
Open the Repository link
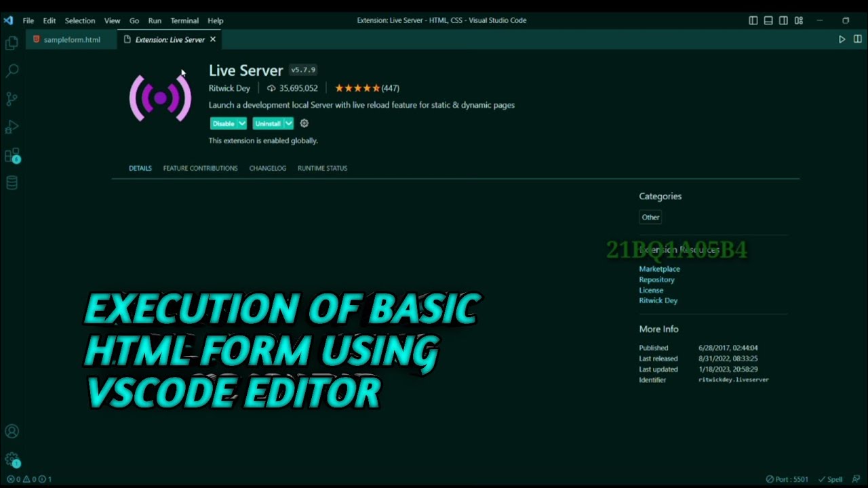(656, 279)
